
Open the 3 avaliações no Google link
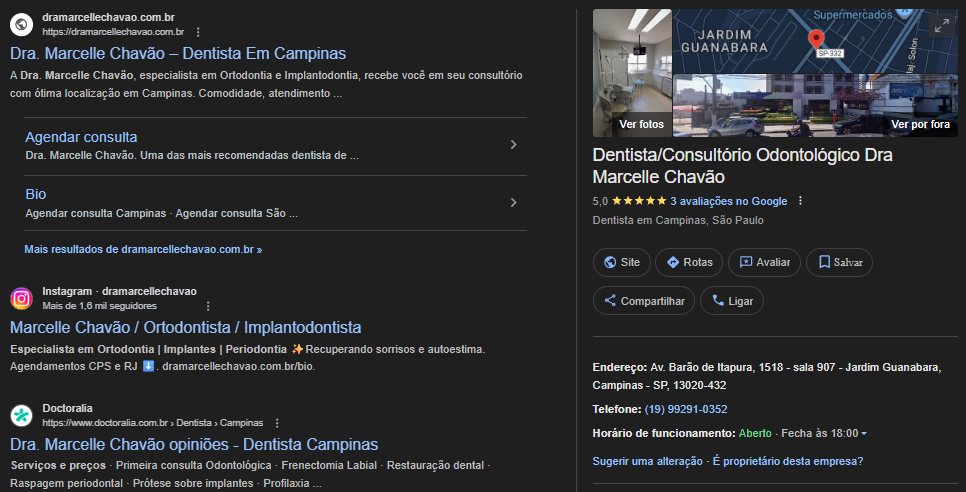[x=728, y=201]
